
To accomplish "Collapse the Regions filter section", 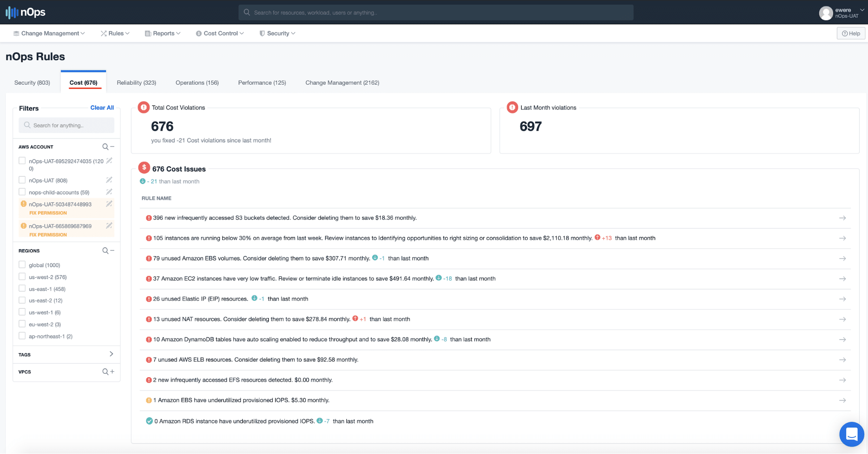I will (112, 250).
